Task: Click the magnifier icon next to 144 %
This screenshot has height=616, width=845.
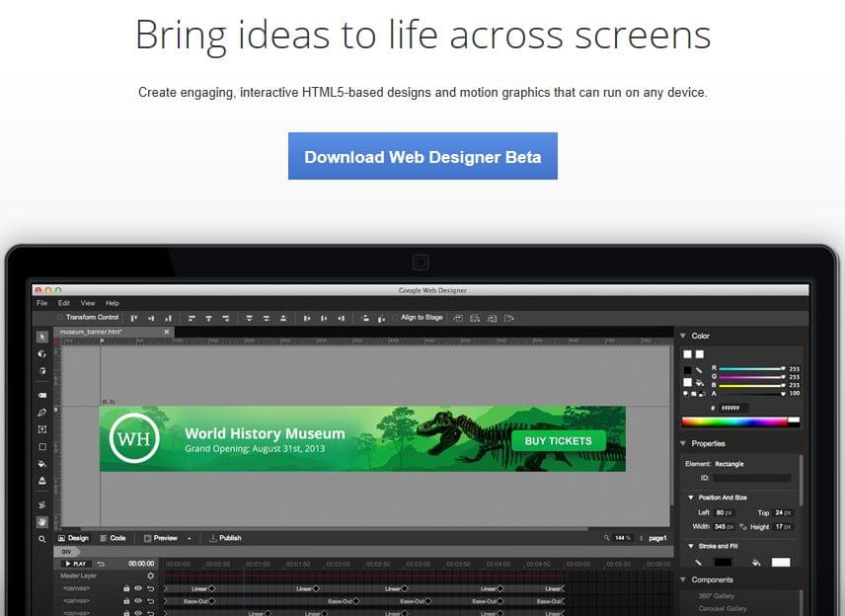Action: [x=607, y=538]
